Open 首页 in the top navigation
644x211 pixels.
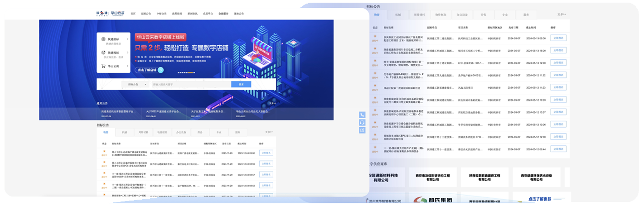pos(133,14)
